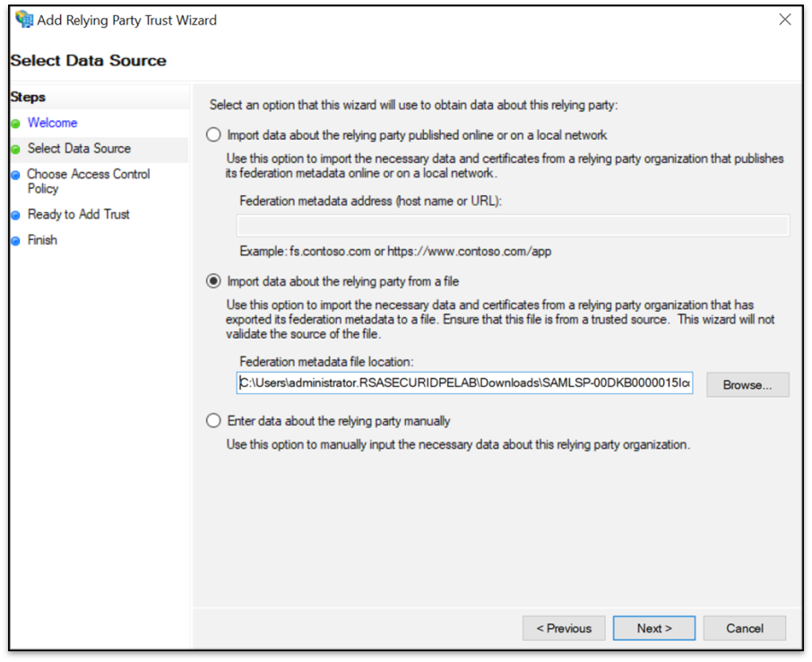Choose the enter relying party data manually option
Image resolution: width=812 pixels, height=662 pixels.
click(213, 421)
